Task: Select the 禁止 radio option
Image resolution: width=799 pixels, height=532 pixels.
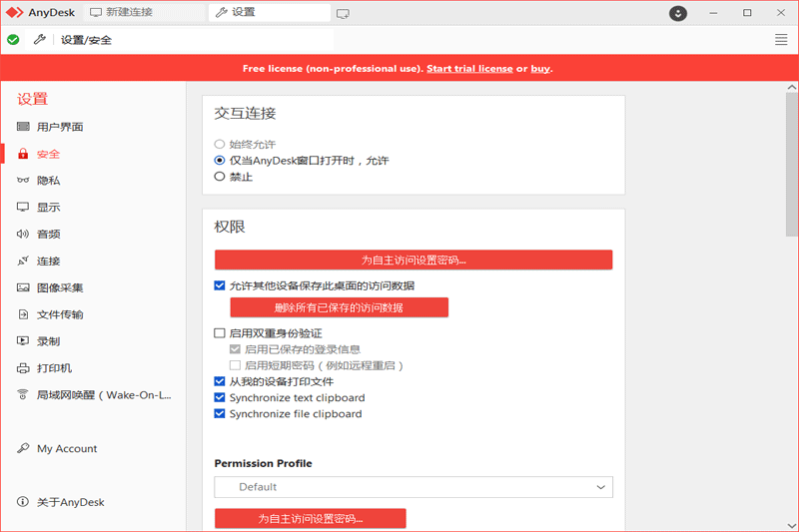Action: (x=220, y=177)
